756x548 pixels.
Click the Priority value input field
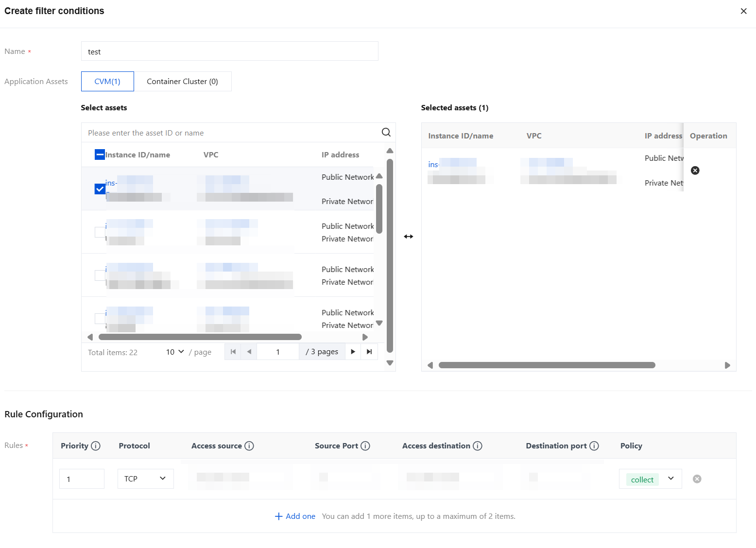(x=82, y=479)
